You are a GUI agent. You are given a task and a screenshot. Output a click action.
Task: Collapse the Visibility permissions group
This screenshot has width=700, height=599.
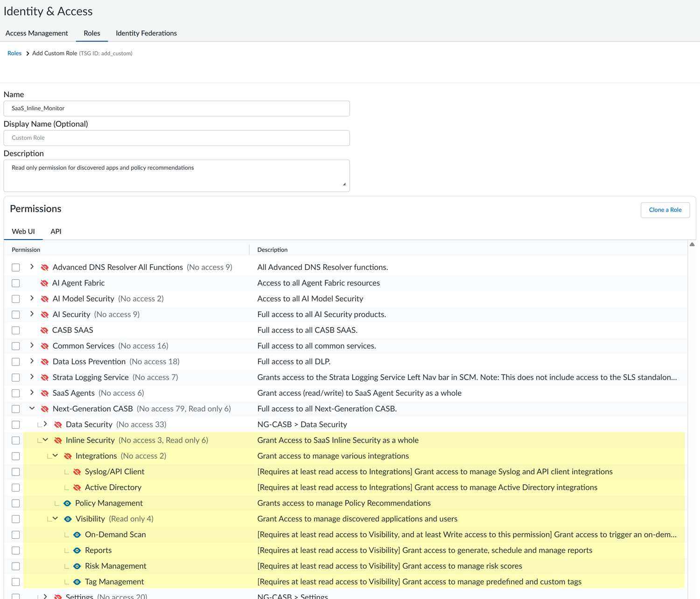(x=55, y=519)
